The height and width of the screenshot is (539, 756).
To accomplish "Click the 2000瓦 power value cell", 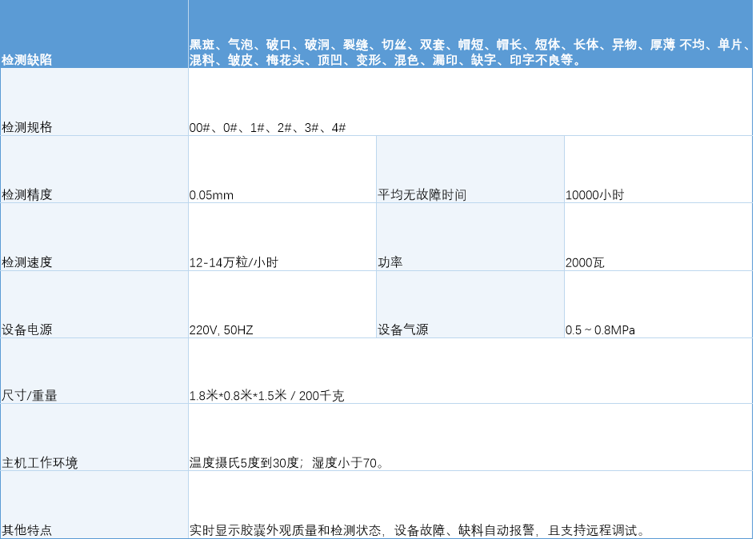I will coord(583,262).
